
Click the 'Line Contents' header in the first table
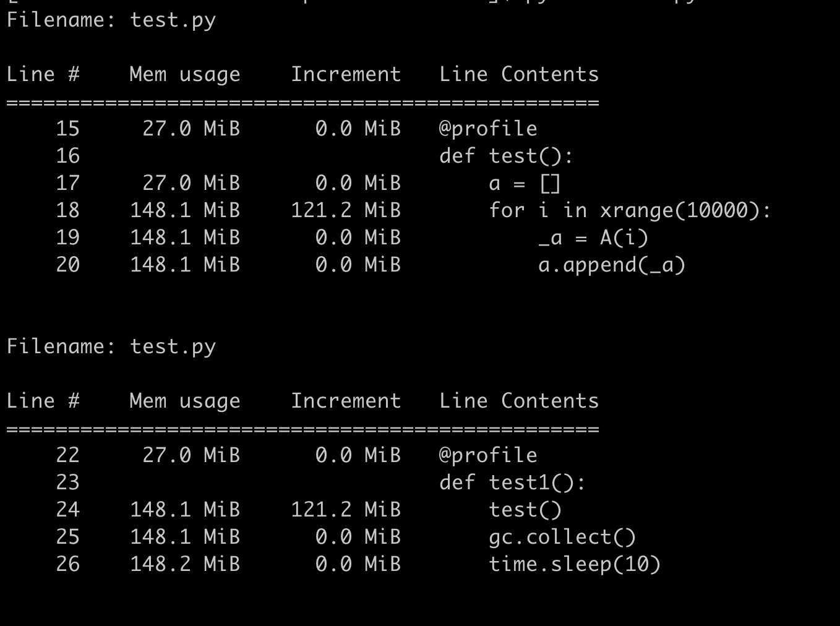(x=519, y=74)
